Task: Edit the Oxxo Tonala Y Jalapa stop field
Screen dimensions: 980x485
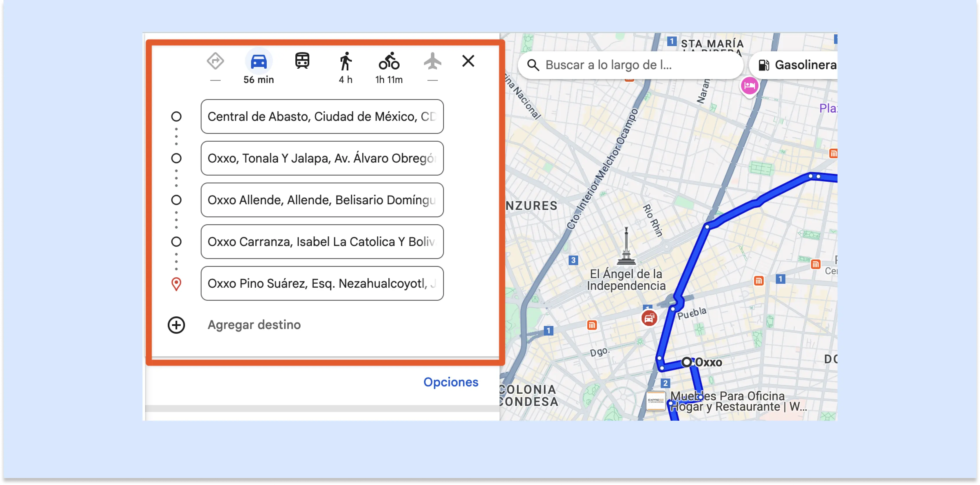Action: pyautogui.click(x=322, y=158)
